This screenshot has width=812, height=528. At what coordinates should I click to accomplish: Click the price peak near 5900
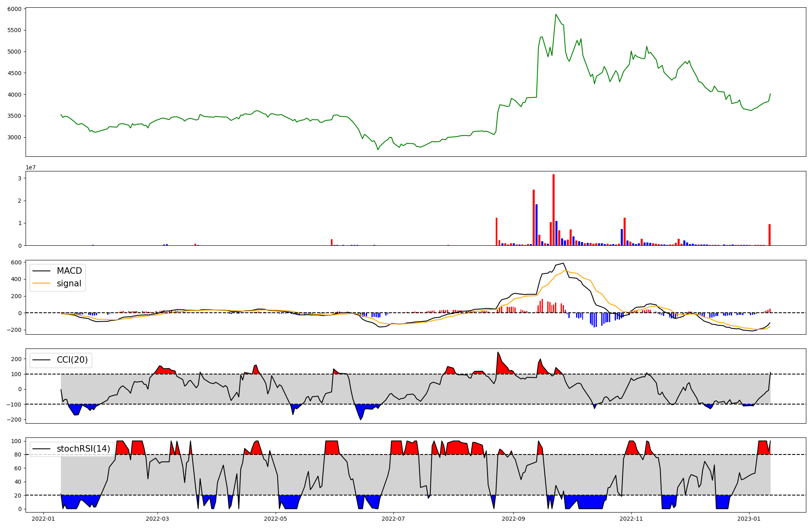click(x=556, y=15)
